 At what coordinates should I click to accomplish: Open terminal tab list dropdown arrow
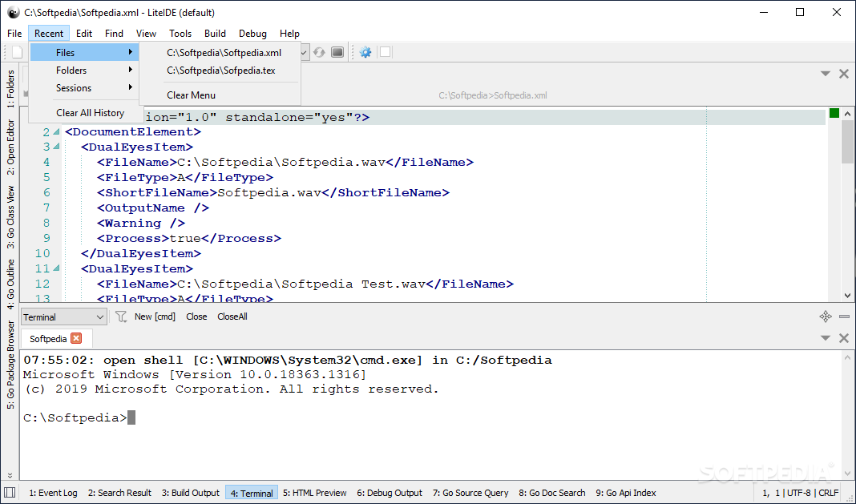click(x=826, y=338)
